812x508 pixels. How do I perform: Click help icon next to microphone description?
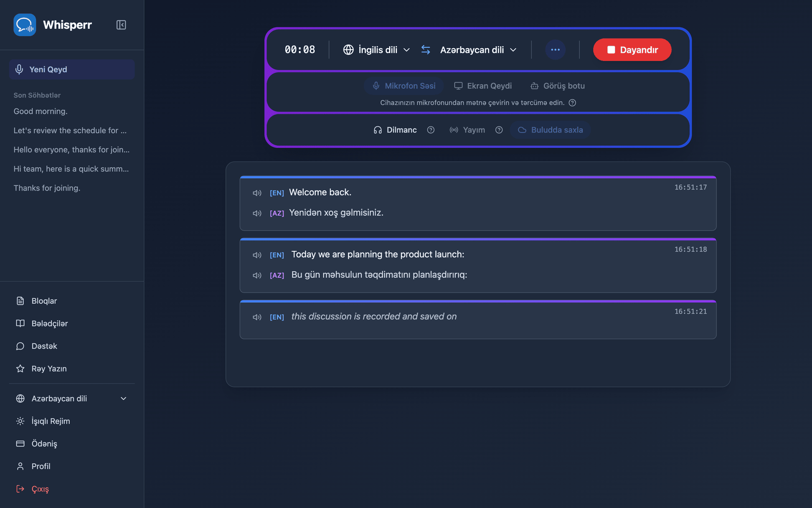572,103
